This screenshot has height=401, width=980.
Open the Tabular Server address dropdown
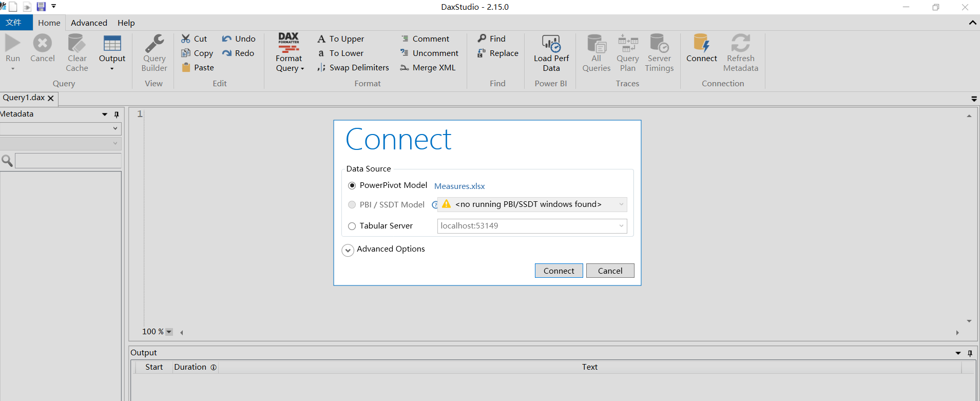pos(621,226)
